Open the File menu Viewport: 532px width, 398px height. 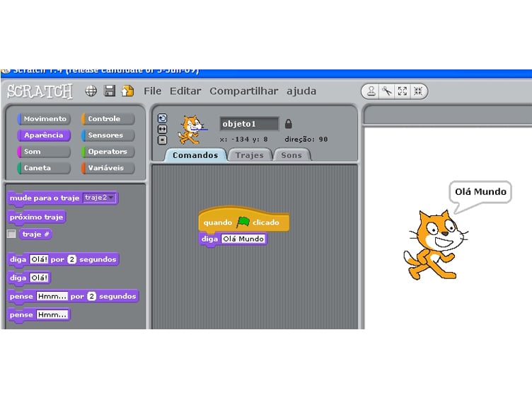point(152,91)
